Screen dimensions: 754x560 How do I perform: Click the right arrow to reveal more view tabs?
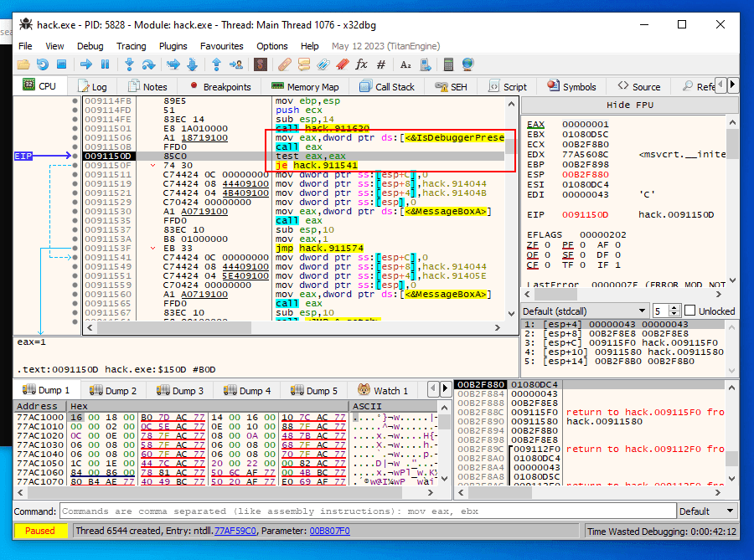733,85
